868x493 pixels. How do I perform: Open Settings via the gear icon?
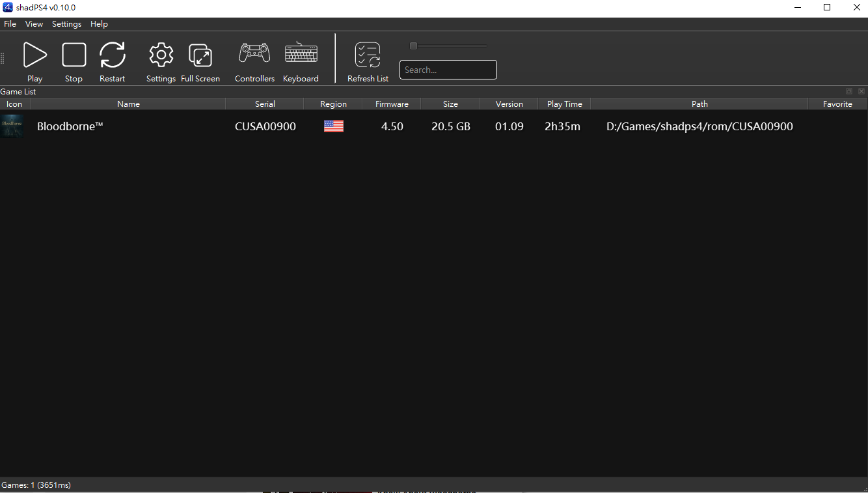point(161,55)
